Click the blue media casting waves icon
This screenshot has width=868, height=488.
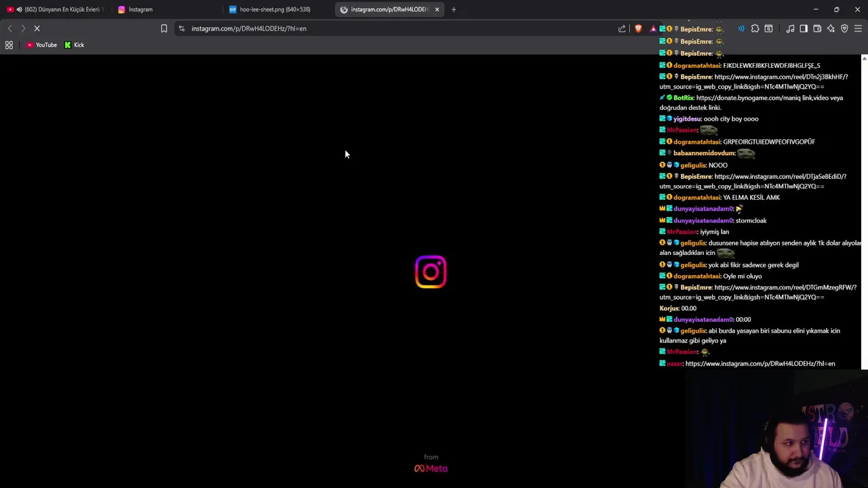pyautogui.click(x=741, y=28)
